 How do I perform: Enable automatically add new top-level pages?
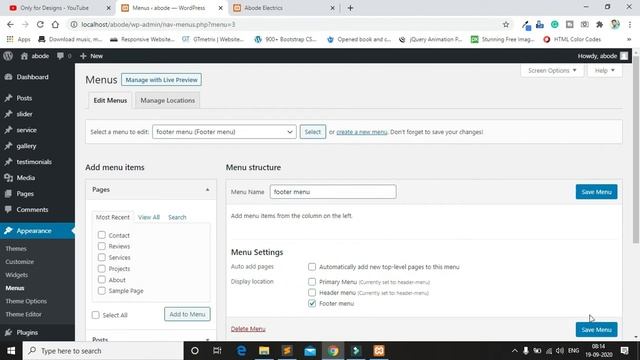pos(312,267)
